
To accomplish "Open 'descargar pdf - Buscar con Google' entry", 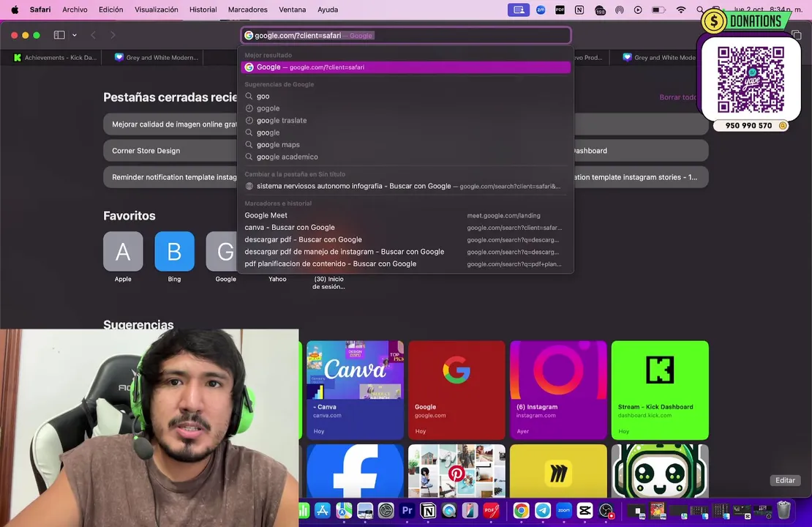I will click(x=406, y=239).
